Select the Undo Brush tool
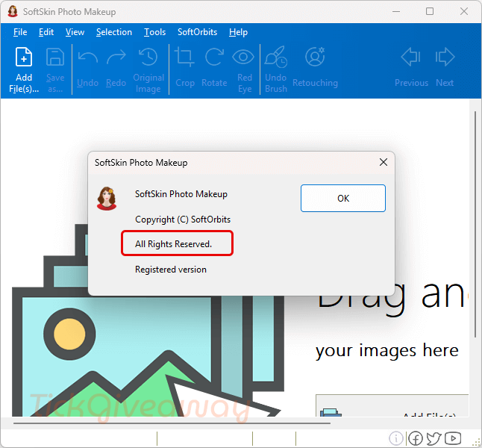 pos(276,57)
